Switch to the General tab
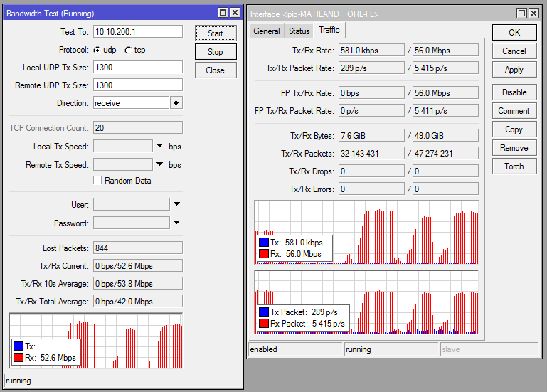Image resolution: width=547 pixels, height=392 pixels. pos(267,31)
